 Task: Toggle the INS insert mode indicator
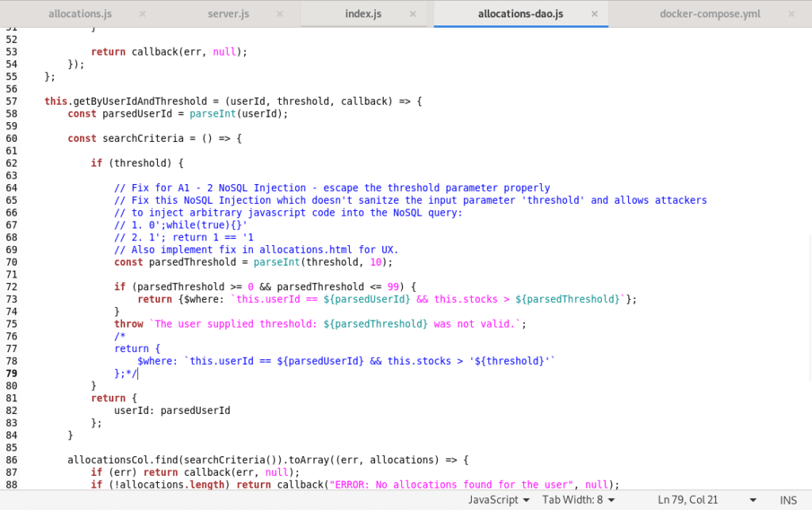pos(788,500)
